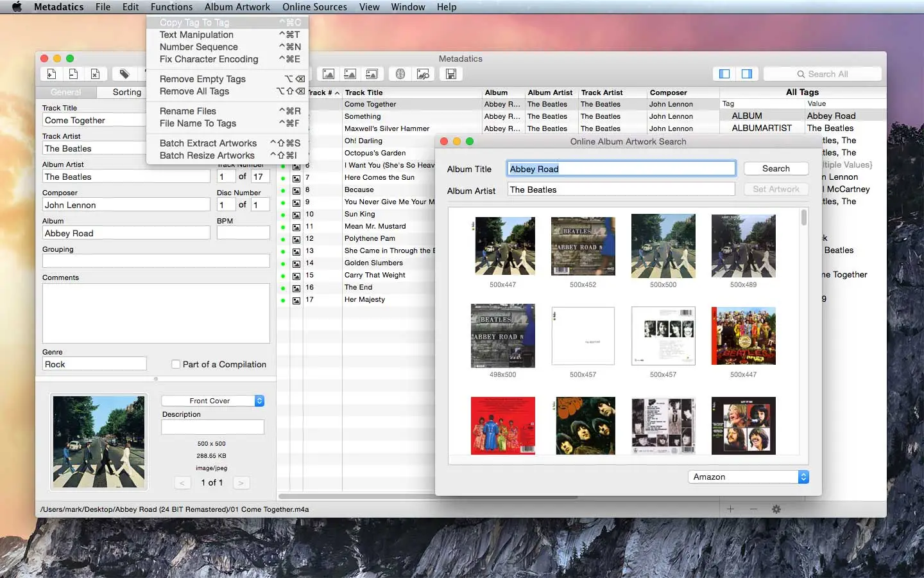
Task: Open the Album Artwork menu
Action: [x=237, y=7]
